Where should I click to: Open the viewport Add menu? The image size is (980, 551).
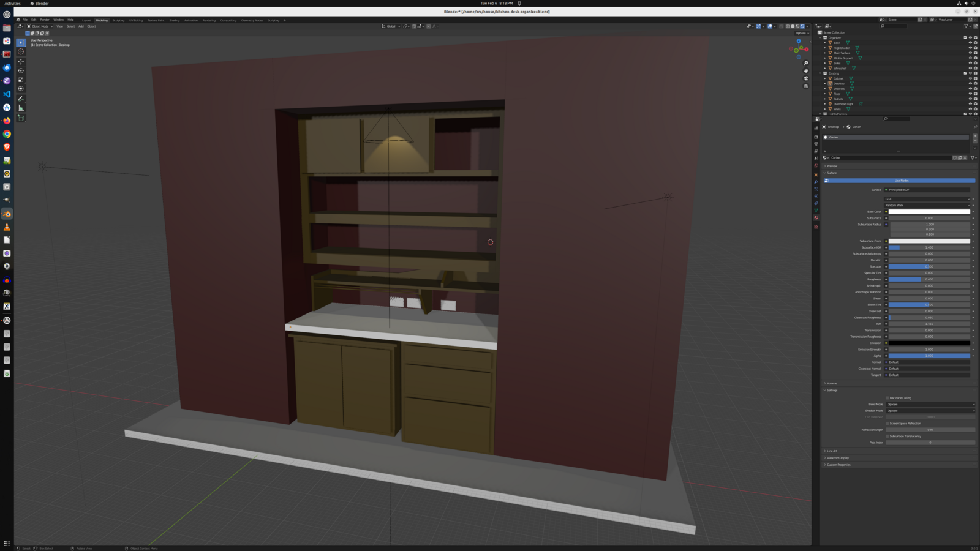click(x=81, y=26)
